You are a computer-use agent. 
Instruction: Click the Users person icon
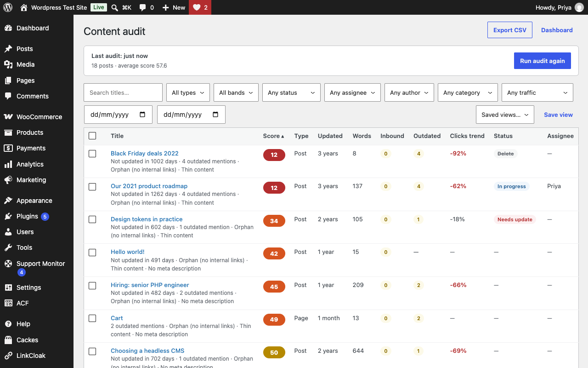pos(8,232)
